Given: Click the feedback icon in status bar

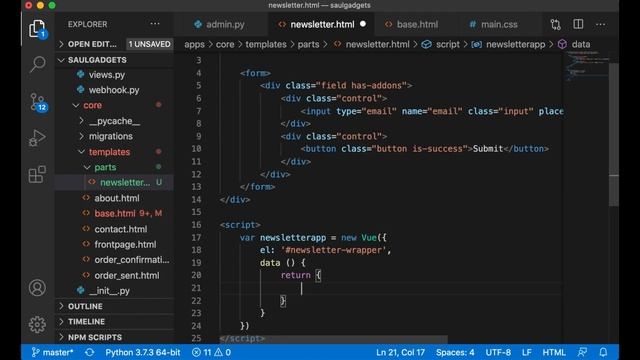Looking at the screenshot, I should tap(582, 352).
